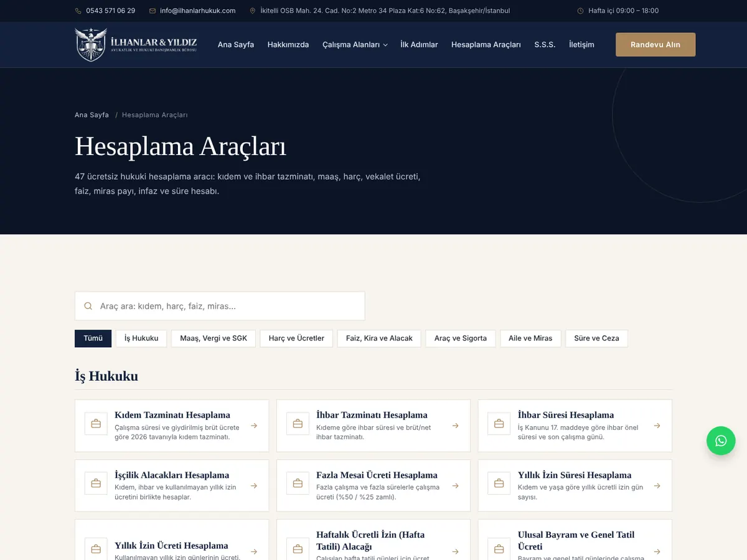Click arrow on Haftalık Ücretli İzin card
The height and width of the screenshot is (560, 747).
tap(456, 551)
